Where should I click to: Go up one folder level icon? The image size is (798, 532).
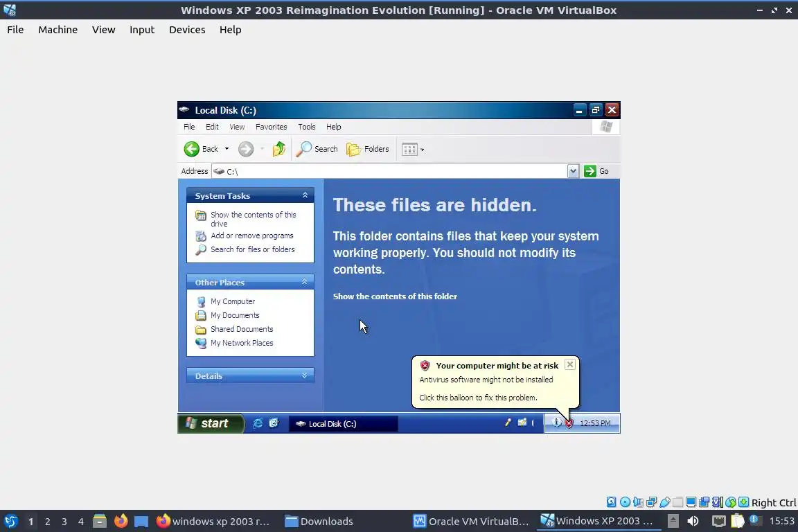pyautogui.click(x=279, y=149)
